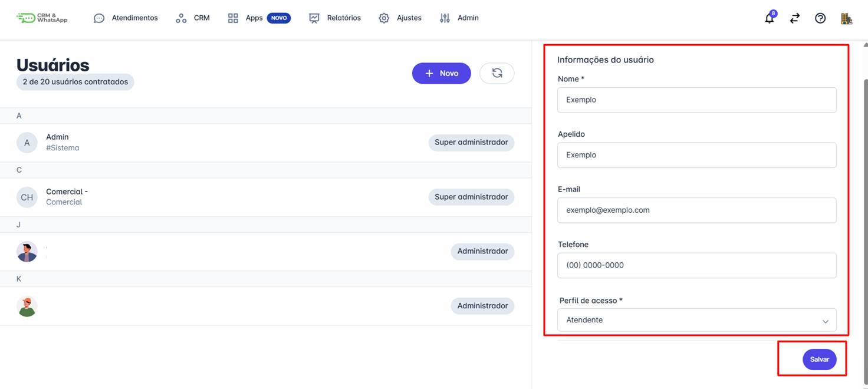Expand the Perfil de acesso dropdown
This screenshot has height=389, width=868.
point(696,320)
